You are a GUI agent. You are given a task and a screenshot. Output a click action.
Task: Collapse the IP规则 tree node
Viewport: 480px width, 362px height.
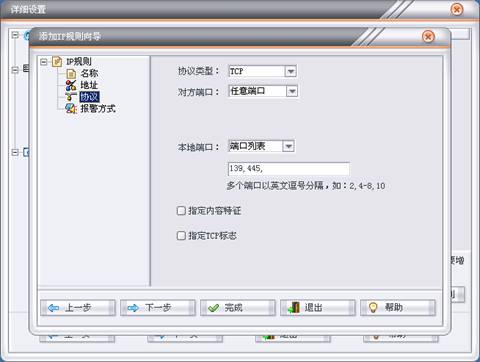click(x=44, y=62)
